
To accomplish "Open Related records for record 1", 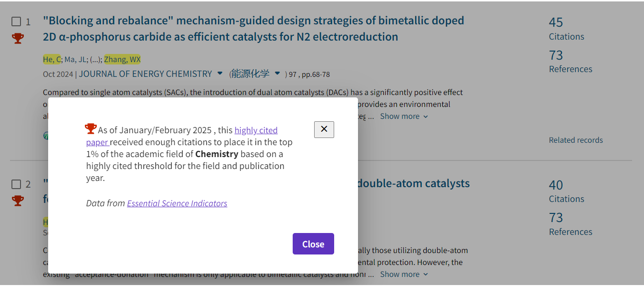I will pos(575,140).
